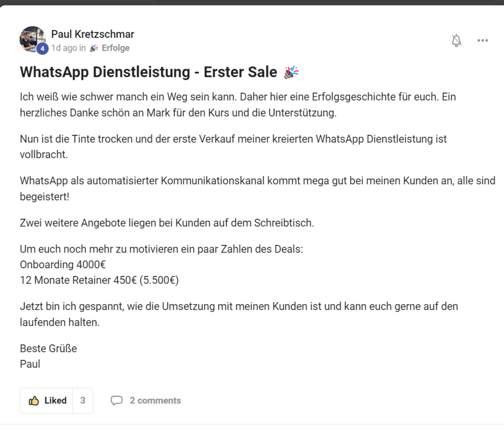Click the "Beste Grüße" closing line
504x431 pixels.
click(49, 349)
